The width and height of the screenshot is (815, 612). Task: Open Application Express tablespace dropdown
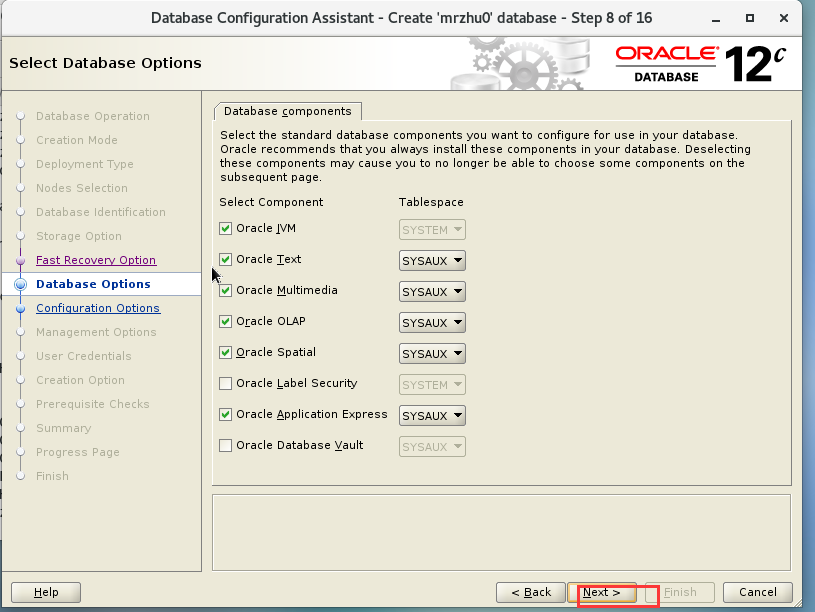pyautogui.click(x=432, y=415)
